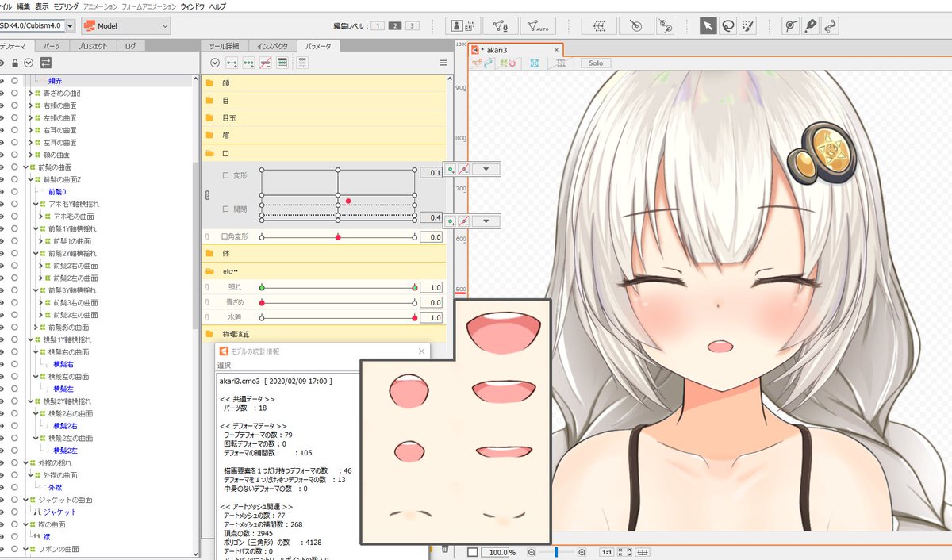
Task: Toggle the blue mesh display icon in canvas toolbar
Action: 534,63
